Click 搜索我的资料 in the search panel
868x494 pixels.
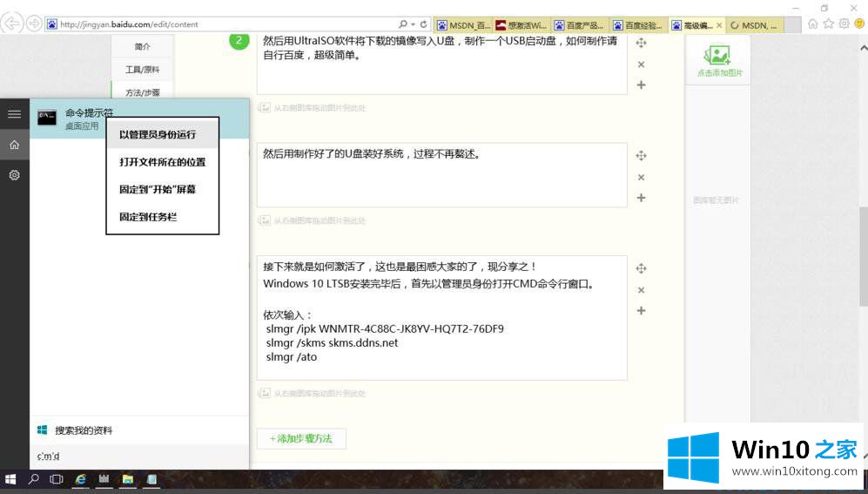click(84, 430)
